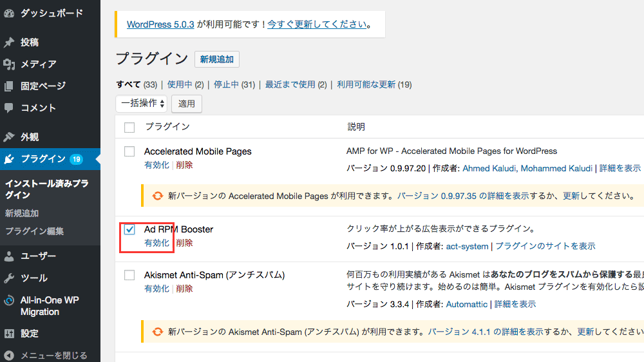This screenshot has width=644, height=362.
Task: Open the WordPress 5.0.3 link
Action: [x=160, y=24]
